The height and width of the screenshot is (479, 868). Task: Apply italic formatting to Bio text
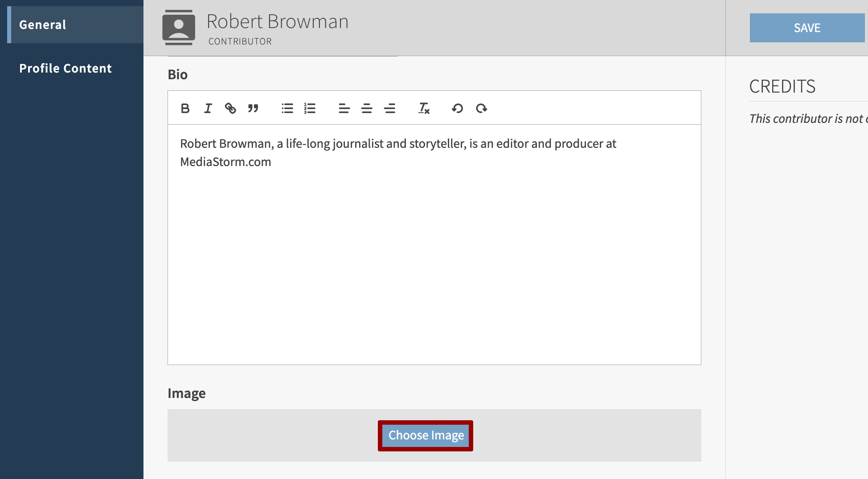208,108
